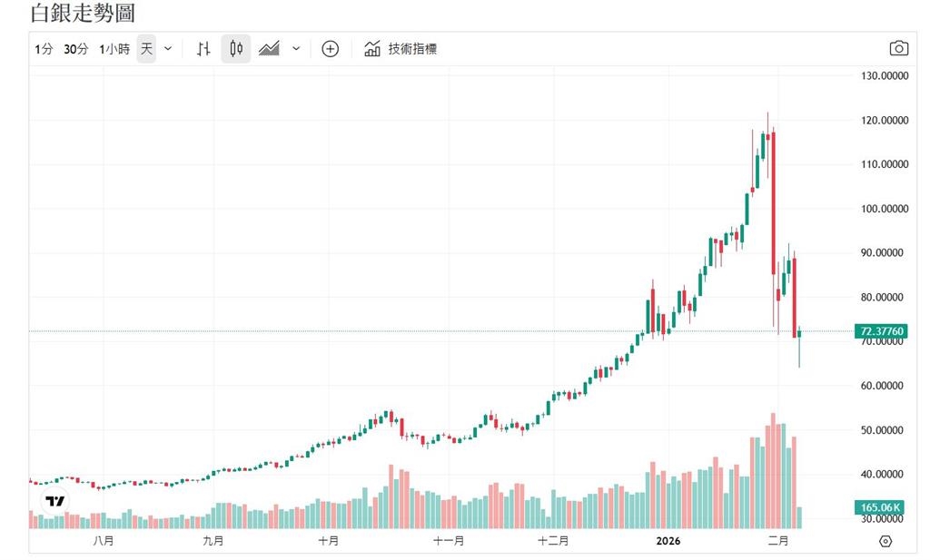
Task: Open the plus circle icon to add symbol
Action: (x=330, y=48)
